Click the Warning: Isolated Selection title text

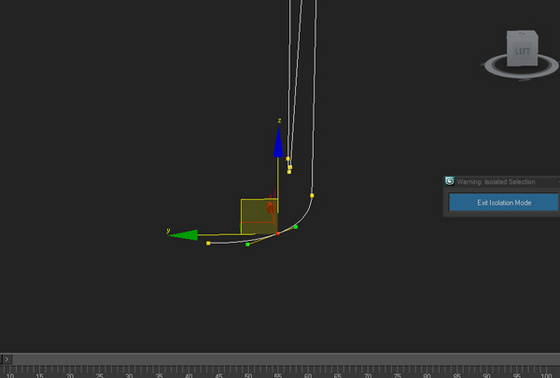tap(496, 182)
